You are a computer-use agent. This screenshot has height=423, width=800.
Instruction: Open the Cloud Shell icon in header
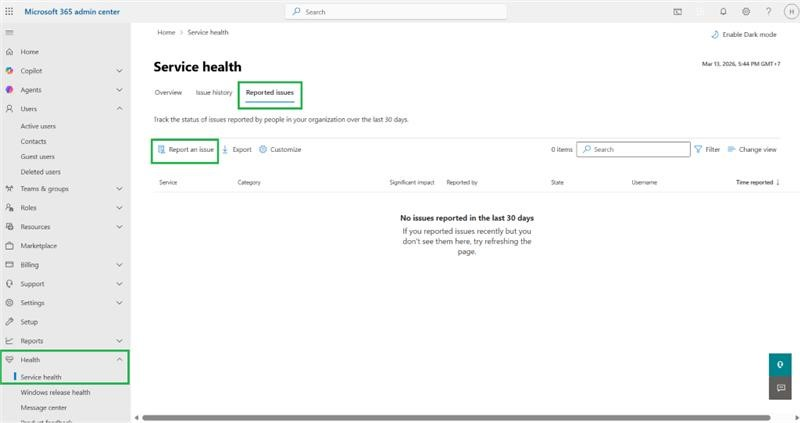pos(678,12)
